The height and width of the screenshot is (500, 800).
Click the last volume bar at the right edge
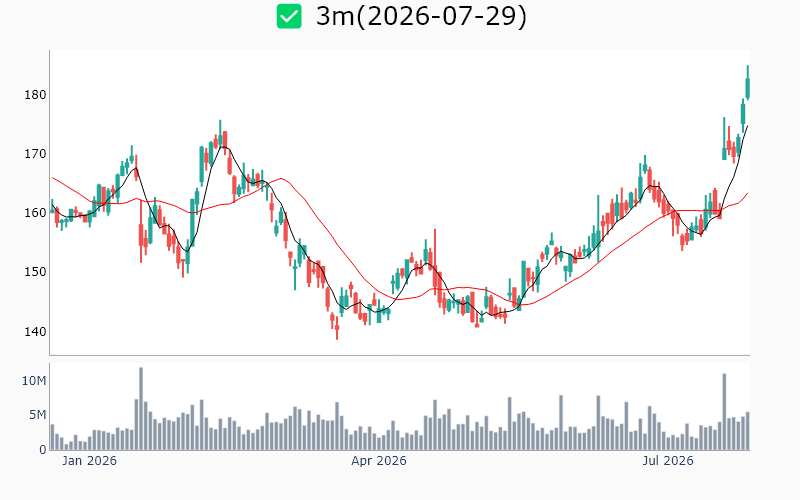747,431
